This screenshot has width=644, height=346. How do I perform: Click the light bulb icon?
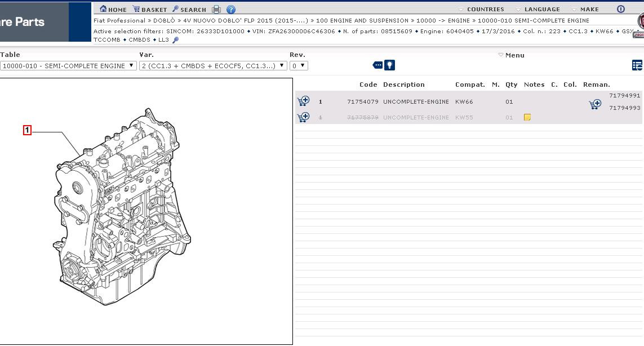point(389,65)
